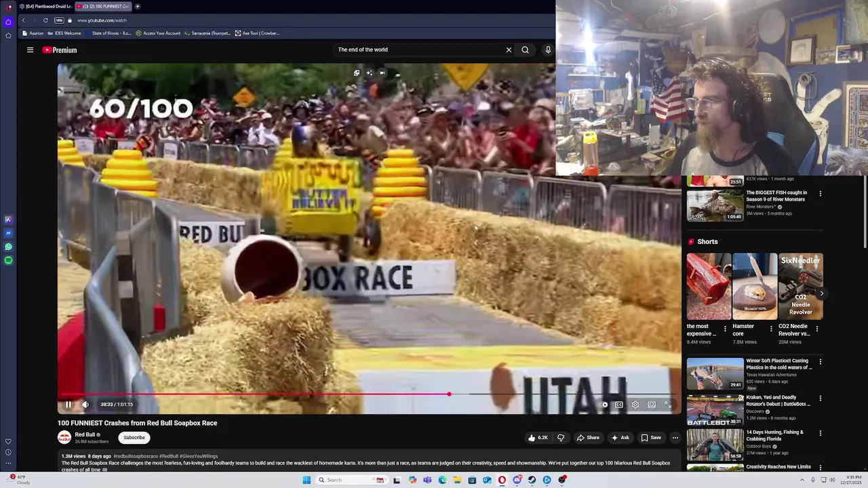Image resolution: width=868 pixels, height=488 pixels.
Task: Open 'the most expensive' Short thumbnail
Action: 709,286
